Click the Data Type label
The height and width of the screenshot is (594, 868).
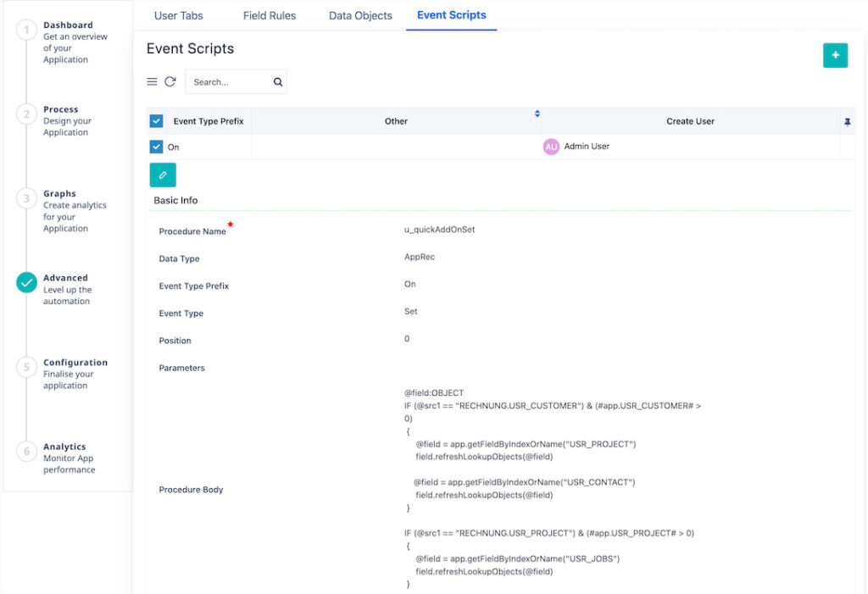coord(179,258)
